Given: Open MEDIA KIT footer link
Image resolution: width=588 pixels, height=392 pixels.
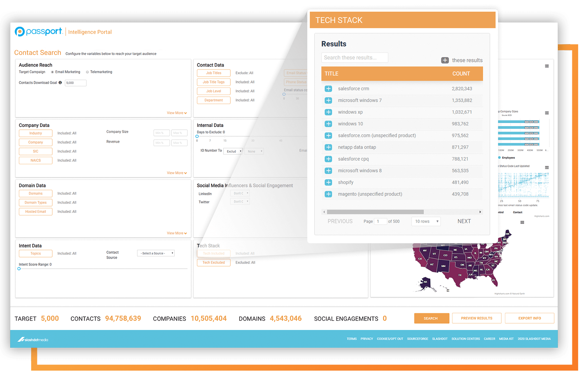Looking at the screenshot, I should pyautogui.click(x=506, y=339).
